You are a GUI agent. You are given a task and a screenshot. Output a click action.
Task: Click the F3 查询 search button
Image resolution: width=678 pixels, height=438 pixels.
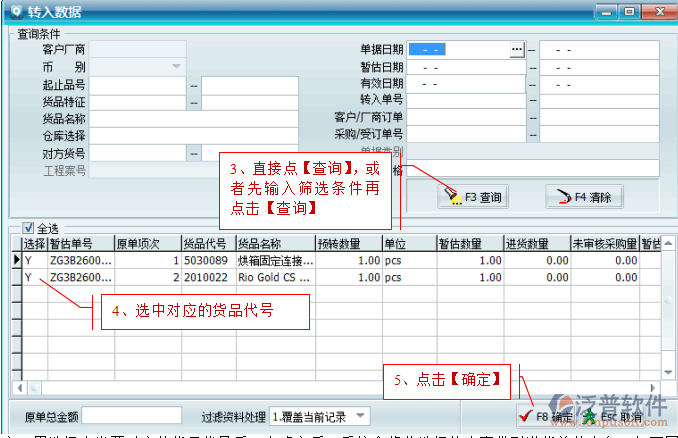point(472,197)
